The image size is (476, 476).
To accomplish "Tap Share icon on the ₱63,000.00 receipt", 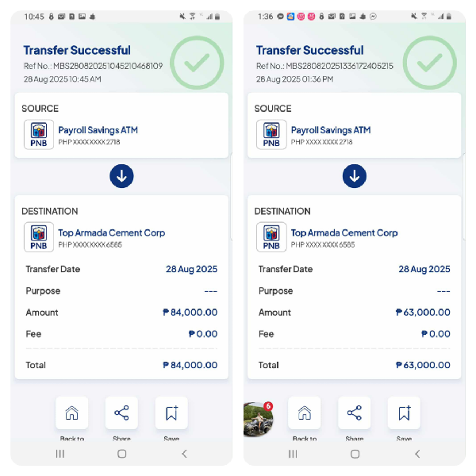I will pyautogui.click(x=354, y=413).
